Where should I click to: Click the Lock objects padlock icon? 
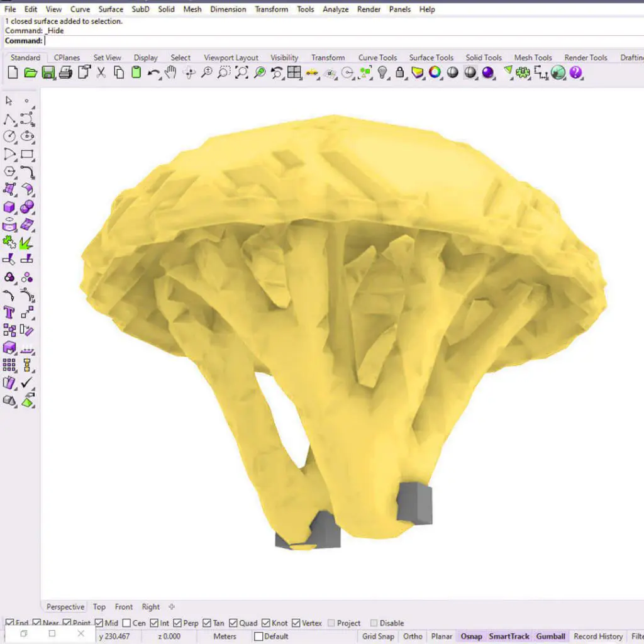coord(399,73)
